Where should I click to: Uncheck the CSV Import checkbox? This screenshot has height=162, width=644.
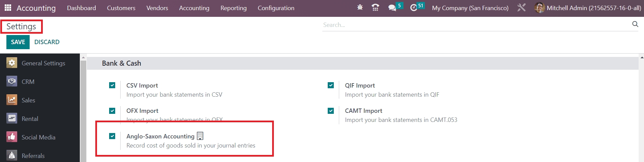(112, 86)
